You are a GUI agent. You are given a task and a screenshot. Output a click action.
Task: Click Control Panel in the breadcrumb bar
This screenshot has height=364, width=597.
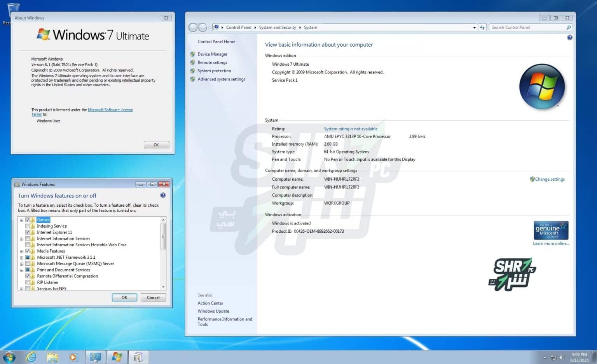tap(239, 27)
